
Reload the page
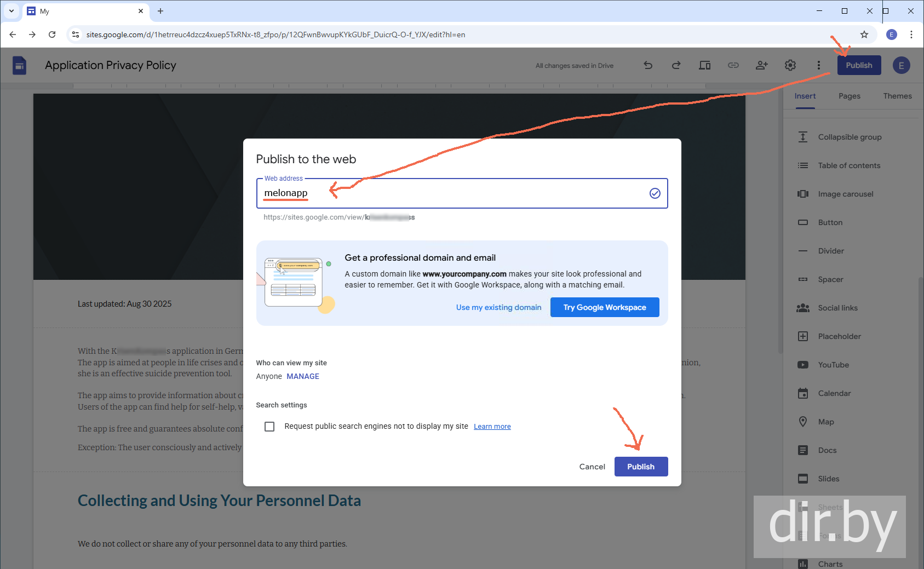point(52,35)
